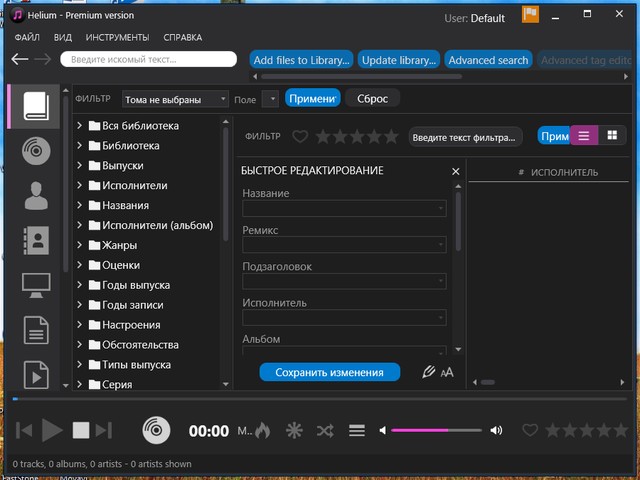The width and height of the screenshot is (640, 480).
Task: Toggle shuffle playback mode
Action: pos(325,431)
